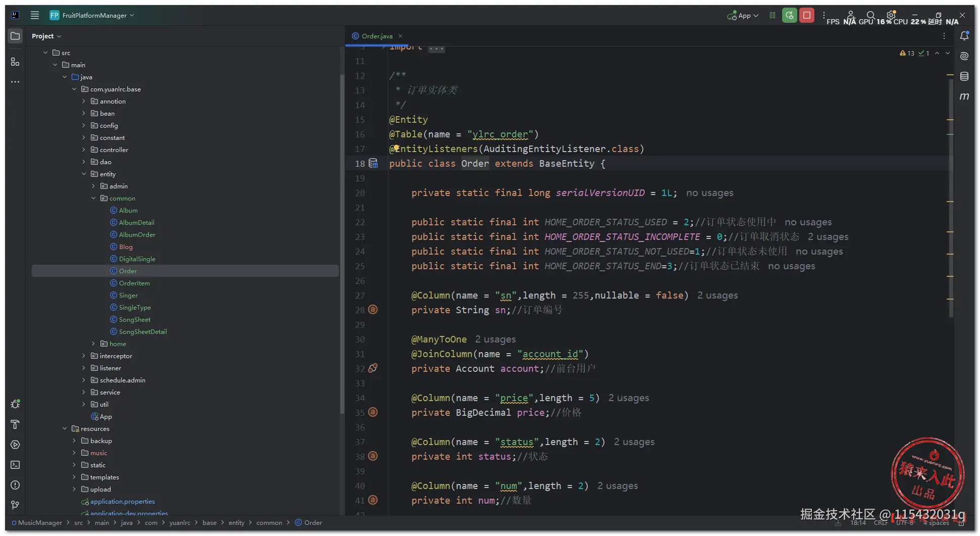Open the main hamburger menu

pyautogui.click(x=35, y=15)
